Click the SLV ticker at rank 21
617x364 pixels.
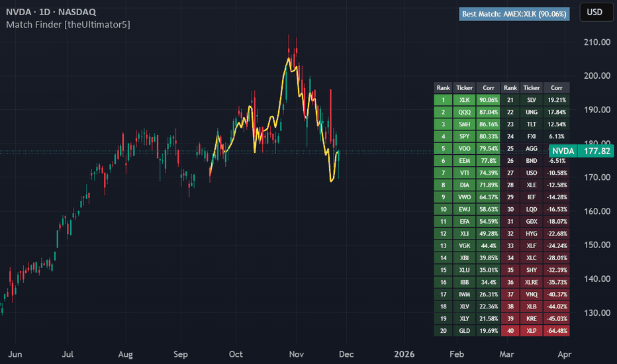pyautogui.click(x=531, y=100)
